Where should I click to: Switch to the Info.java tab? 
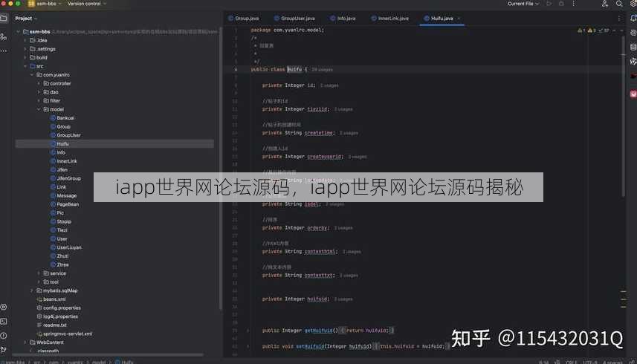point(343,19)
